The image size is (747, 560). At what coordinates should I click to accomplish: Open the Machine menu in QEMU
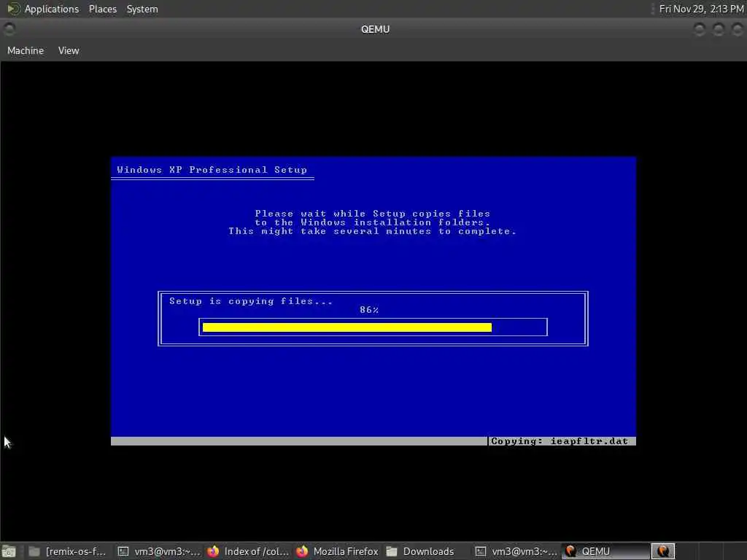[x=26, y=50]
